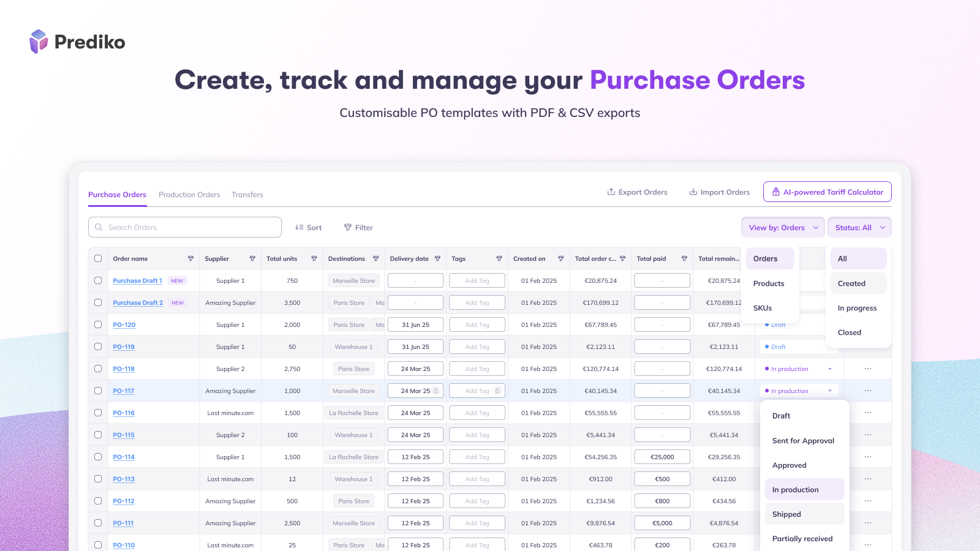
Task: Click the lock icon on the Tariff Calculator button
Action: 775,192
